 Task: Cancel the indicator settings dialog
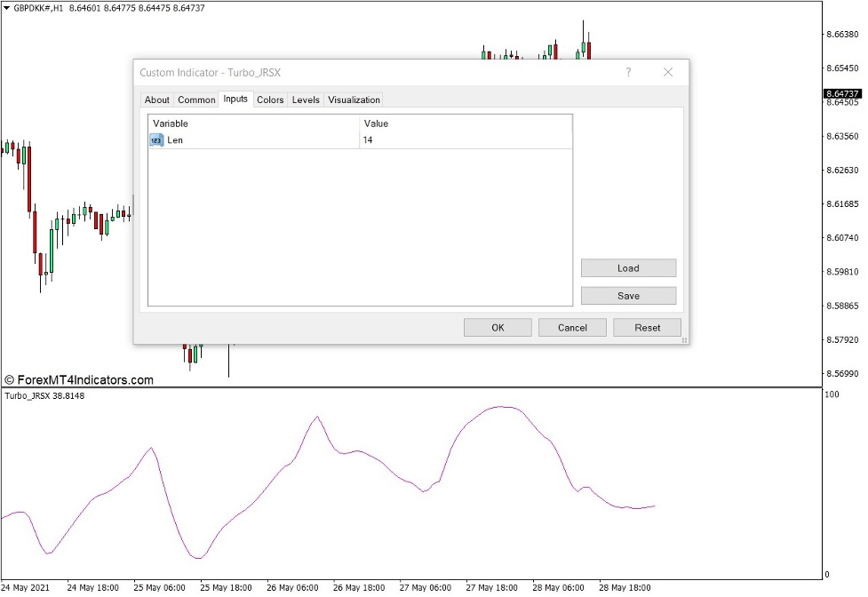[x=572, y=328]
